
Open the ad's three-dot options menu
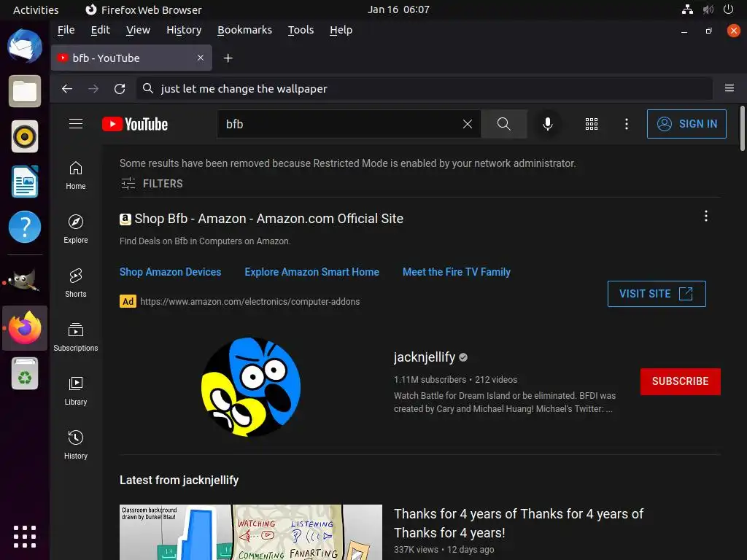705,216
